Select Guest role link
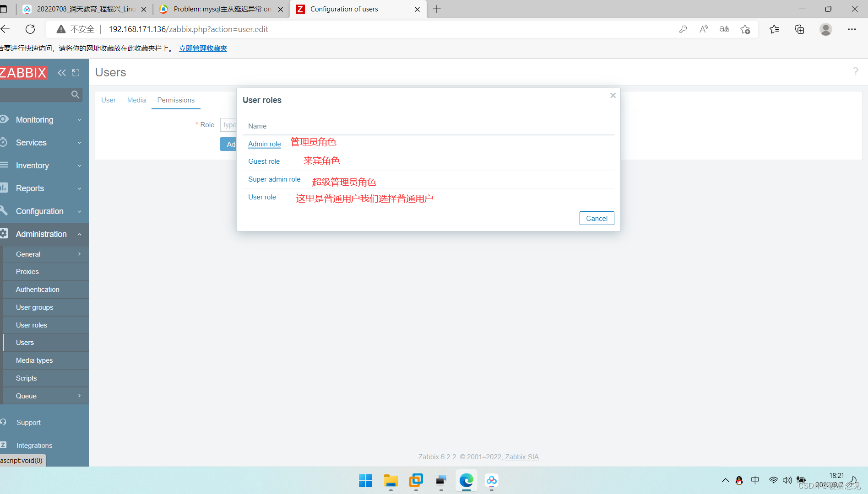This screenshot has width=868, height=494. [264, 161]
